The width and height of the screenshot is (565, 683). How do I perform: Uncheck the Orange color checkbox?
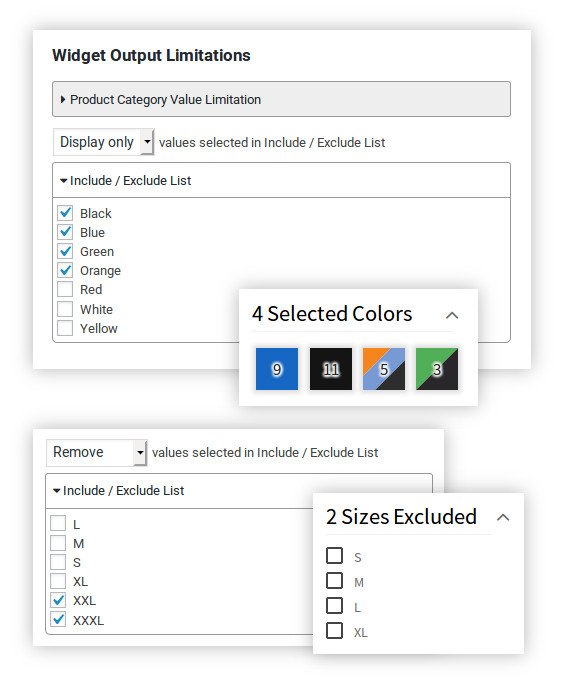65,270
